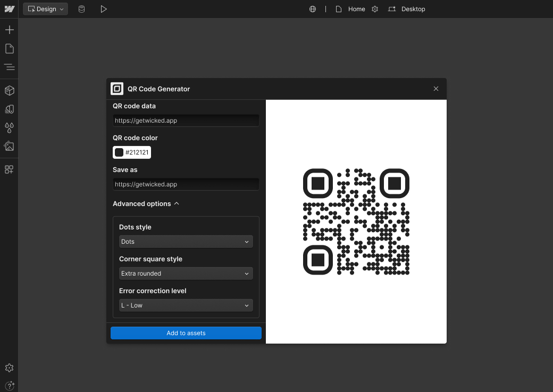Click the page file icon beside Home
The height and width of the screenshot is (392, 553).
[339, 9]
